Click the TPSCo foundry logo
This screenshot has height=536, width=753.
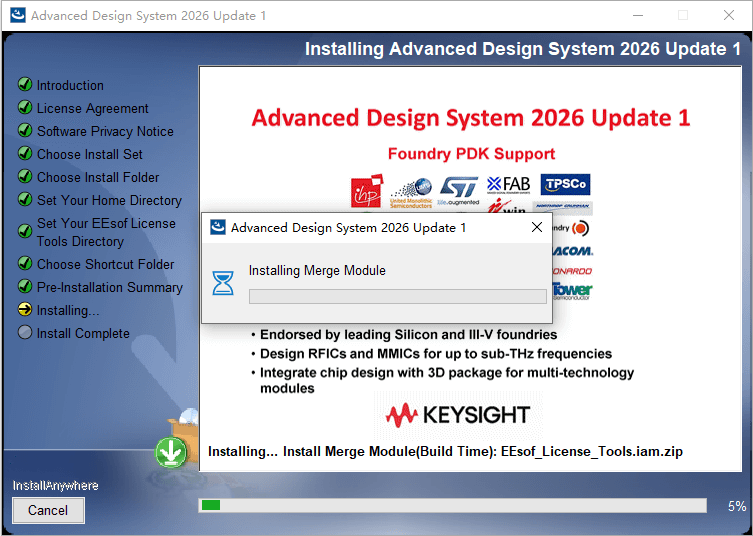pyautogui.click(x=565, y=184)
